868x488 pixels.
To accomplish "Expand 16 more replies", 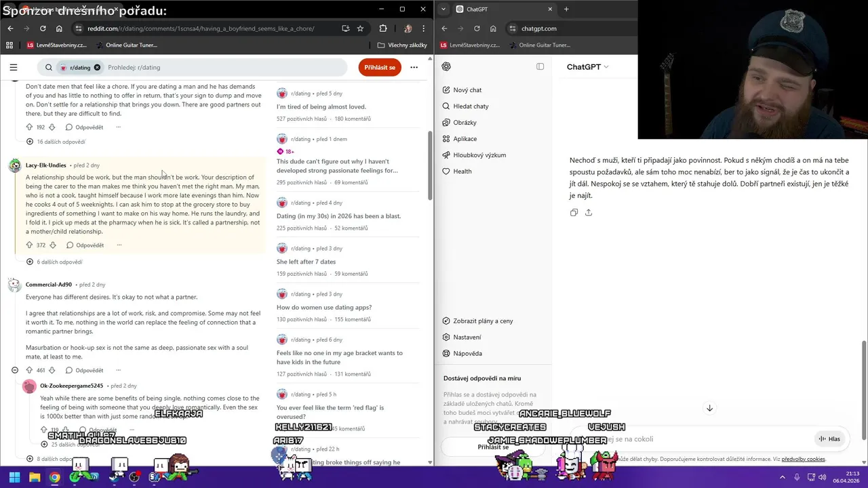I will 56,142.
